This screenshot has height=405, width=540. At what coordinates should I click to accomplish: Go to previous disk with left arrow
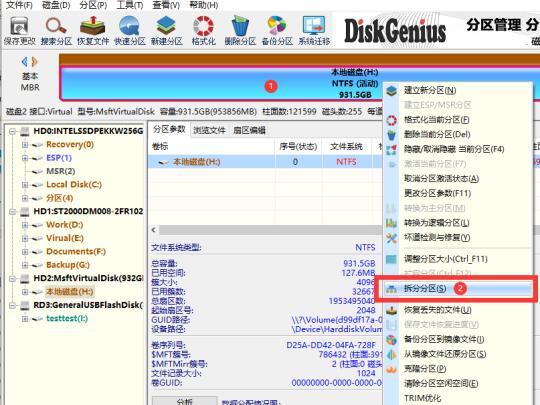(24, 62)
